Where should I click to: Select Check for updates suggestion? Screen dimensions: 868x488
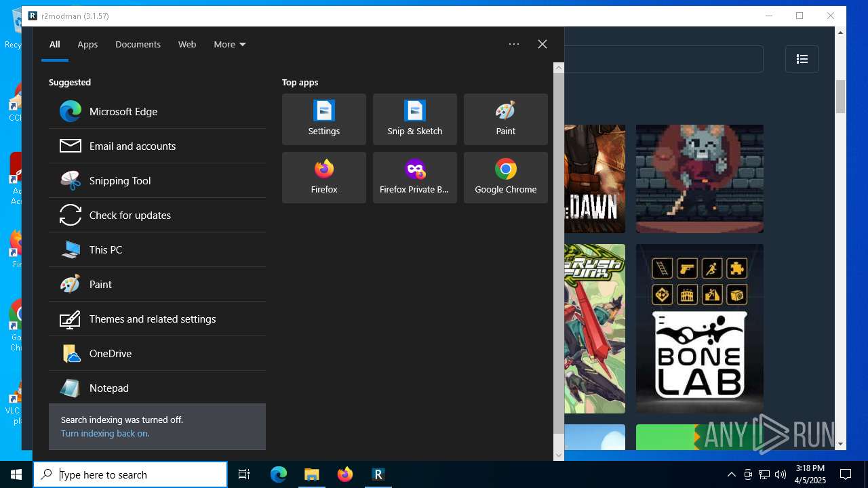pos(157,215)
